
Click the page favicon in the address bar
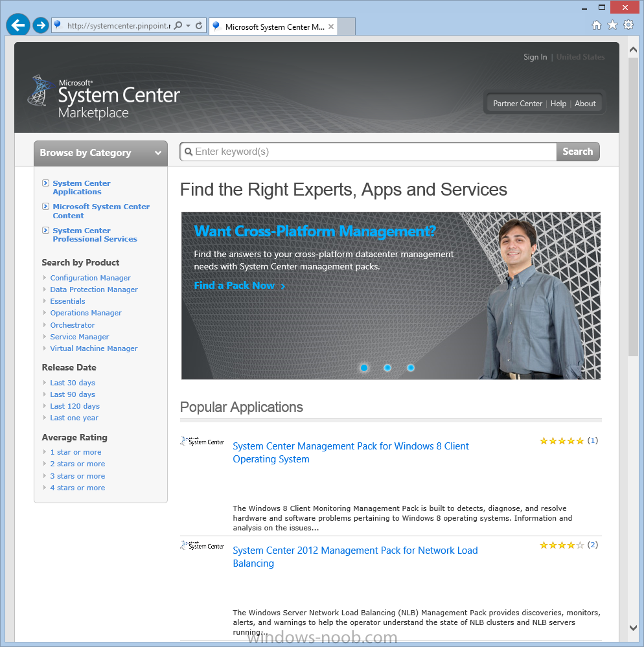58,25
